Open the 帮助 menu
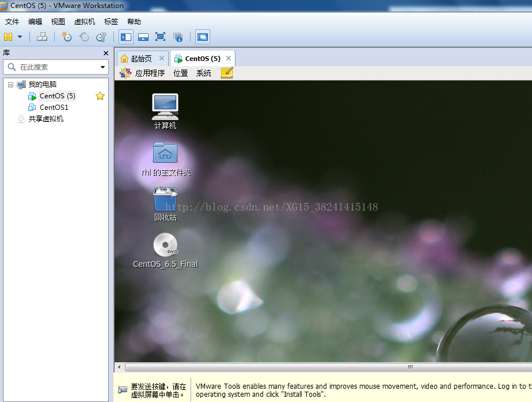The width and height of the screenshot is (532, 402). pos(134,22)
